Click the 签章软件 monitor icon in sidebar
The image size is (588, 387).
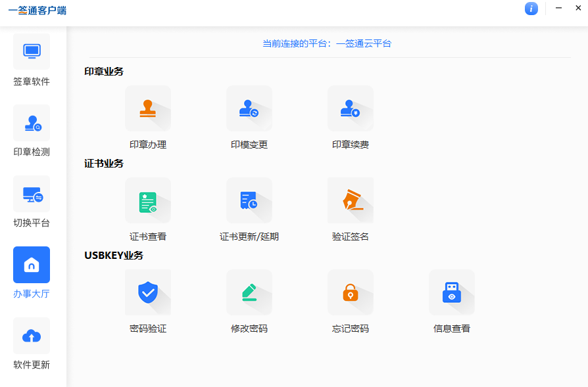(x=31, y=51)
